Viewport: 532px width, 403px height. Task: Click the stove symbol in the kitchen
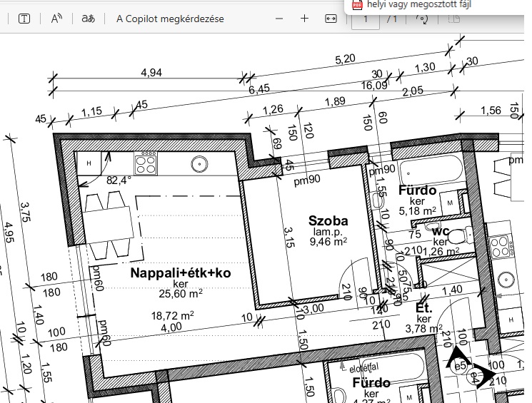click(x=146, y=164)
